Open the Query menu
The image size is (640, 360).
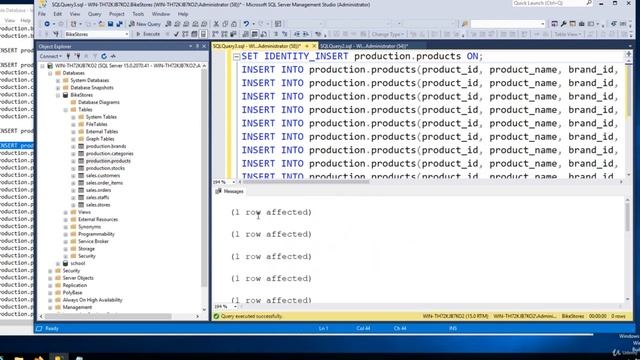pos(94,14)
